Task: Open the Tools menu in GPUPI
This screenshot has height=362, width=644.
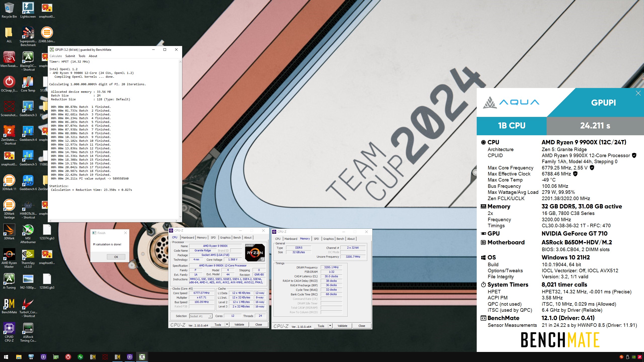Action: [82, 56]
